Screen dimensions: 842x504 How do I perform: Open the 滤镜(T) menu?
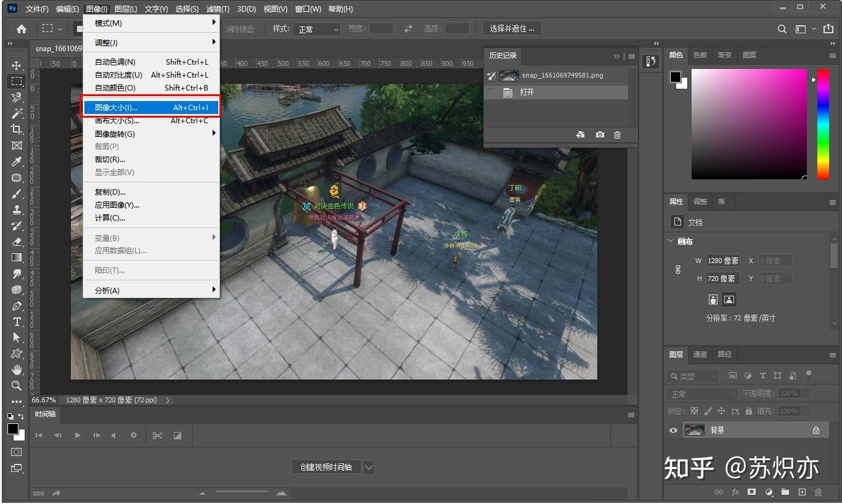[218, 9]
